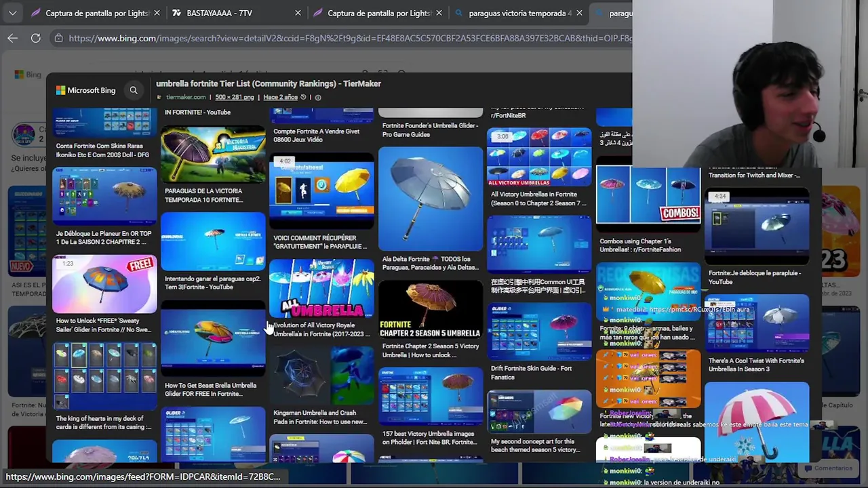Open VOICI COMMENT RÉCUPÉRER parapluie video thumbnail

tap(321, 192)
